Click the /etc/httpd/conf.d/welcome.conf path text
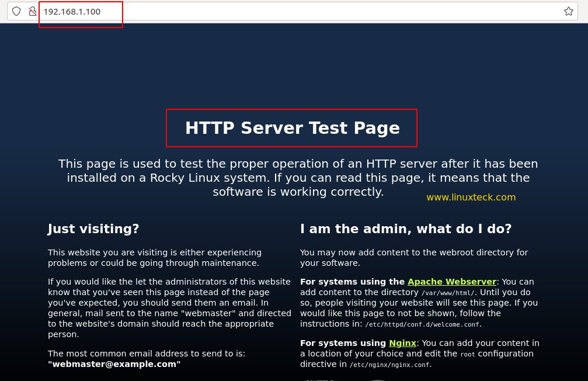This screenshot has width=588, height=381. click(x=422, y=324)
